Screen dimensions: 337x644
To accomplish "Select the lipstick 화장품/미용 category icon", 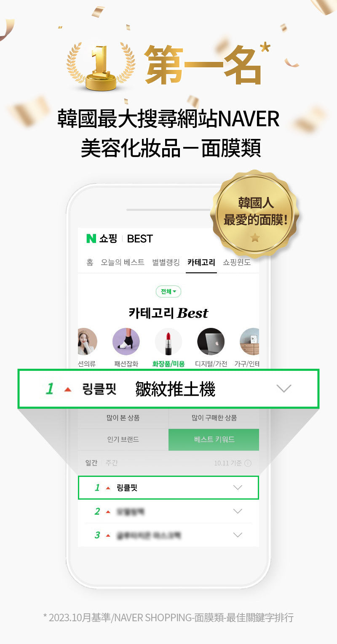I will coord(168,342).
